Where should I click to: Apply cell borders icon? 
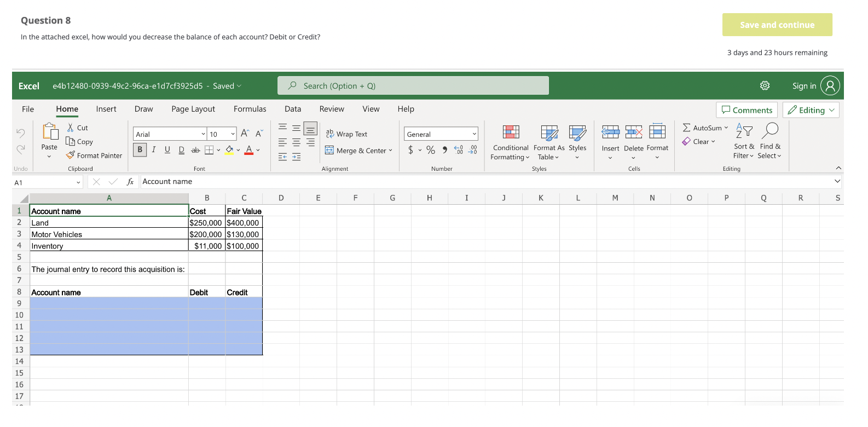[209, 149]
